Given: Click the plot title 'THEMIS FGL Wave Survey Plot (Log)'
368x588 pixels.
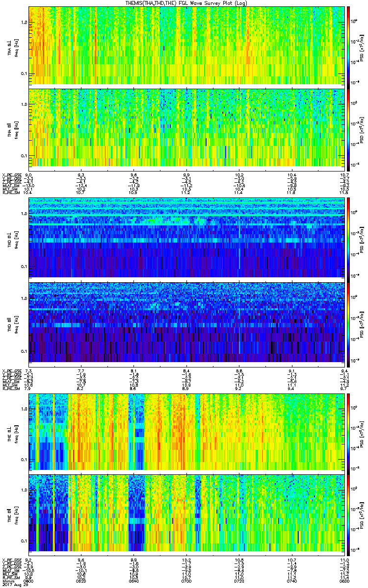Looking at the screenshot, I should 186,3.
